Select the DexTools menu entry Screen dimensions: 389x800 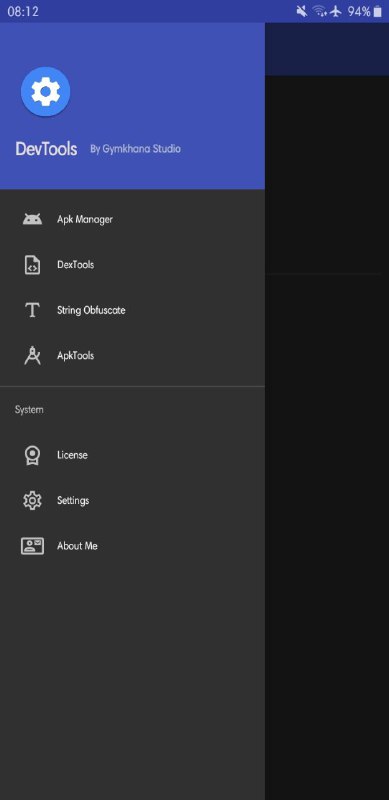[x=132, y=265]
